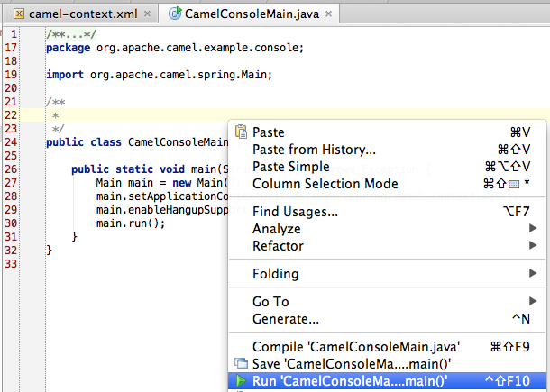
Task: Click the CamelConsoleMain class name
Action: pos(179,142)
